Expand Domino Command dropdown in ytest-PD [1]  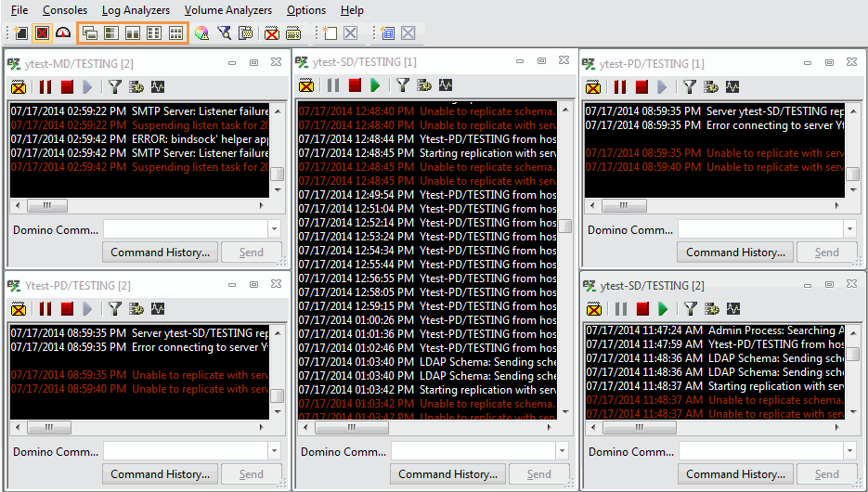(x=849, y=229)
